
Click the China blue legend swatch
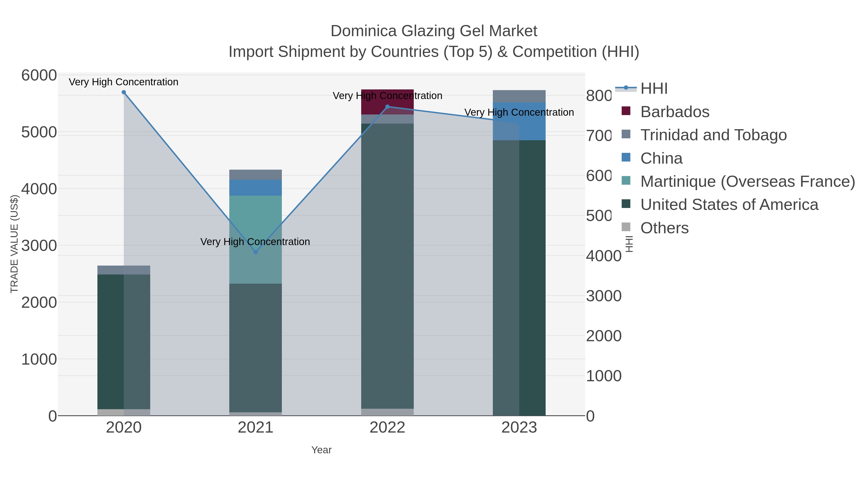tap(626, 157)
